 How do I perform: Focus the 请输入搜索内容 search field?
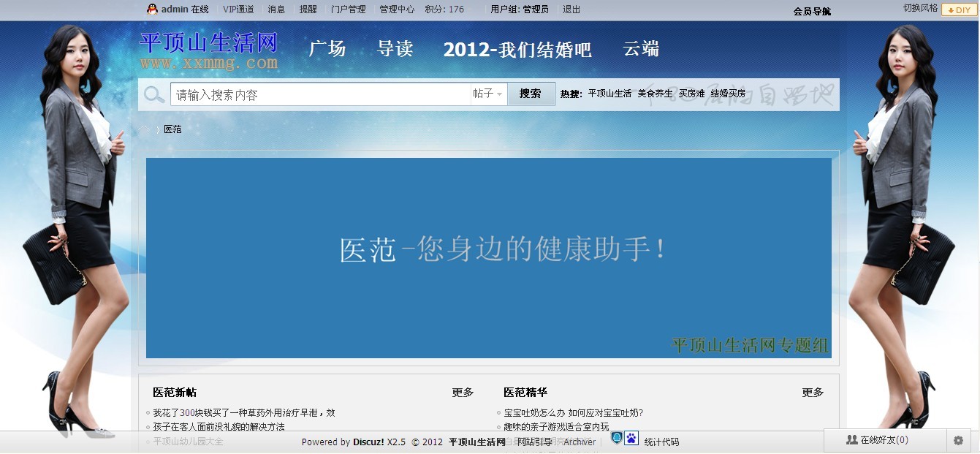click(321, 94)
